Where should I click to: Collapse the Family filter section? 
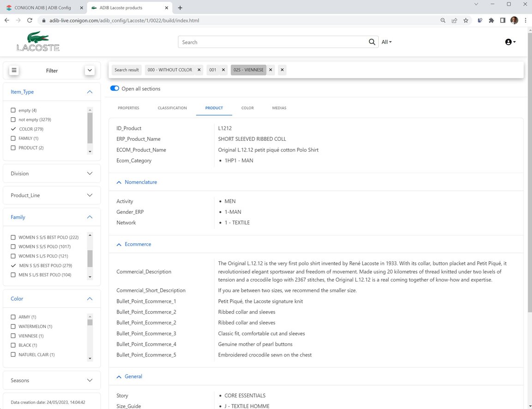tap(90, 217)
